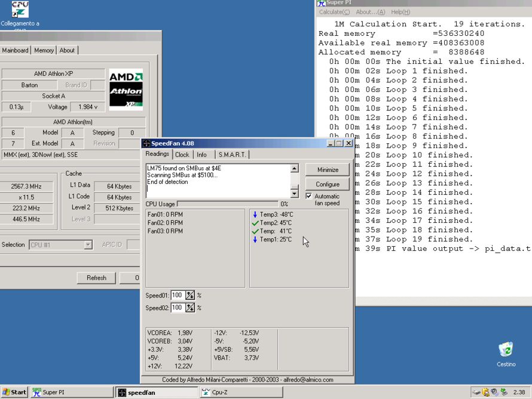Click the Fan03: 0 RPM reading
Viewport: 532px width, 399px height.
(x=165, y=231)
